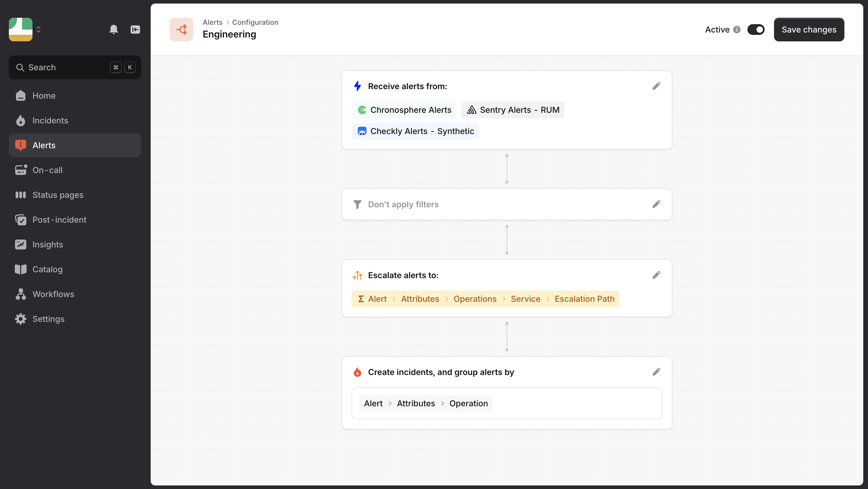Viewport: 868px width, 489px height.
Task: Edit the Escalate alerts to section
Action: click(x=656, y=275)
